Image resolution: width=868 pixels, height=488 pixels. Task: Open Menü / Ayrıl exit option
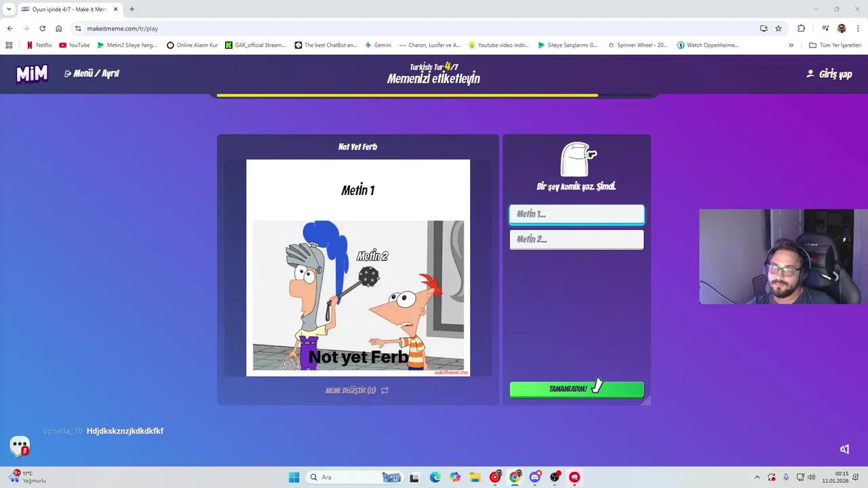point(92,73)
